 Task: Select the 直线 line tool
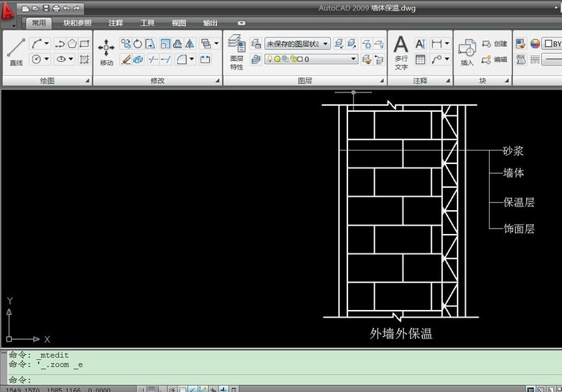pos(16,52)
